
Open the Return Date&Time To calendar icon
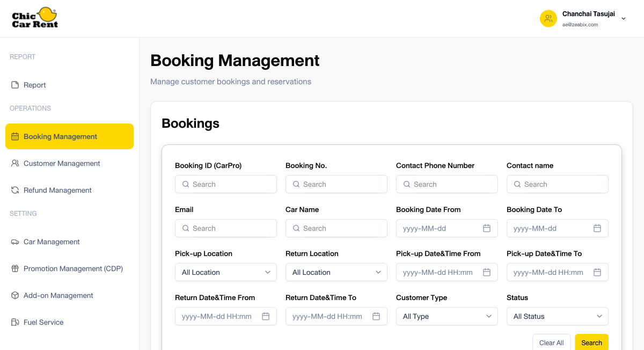[376, 316]
